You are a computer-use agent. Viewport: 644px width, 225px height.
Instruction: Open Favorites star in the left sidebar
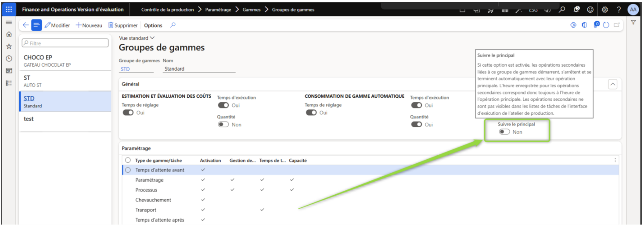[x=9, y=46]
